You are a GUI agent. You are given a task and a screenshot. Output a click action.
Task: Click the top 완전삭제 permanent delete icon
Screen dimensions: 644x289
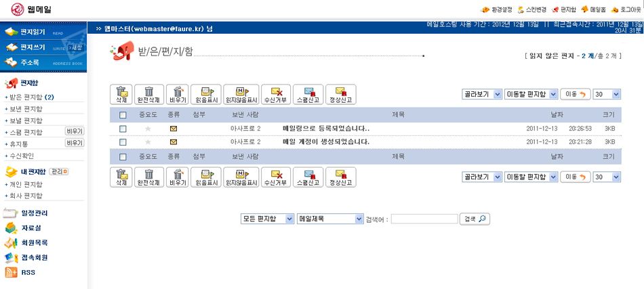pos(149,94)
